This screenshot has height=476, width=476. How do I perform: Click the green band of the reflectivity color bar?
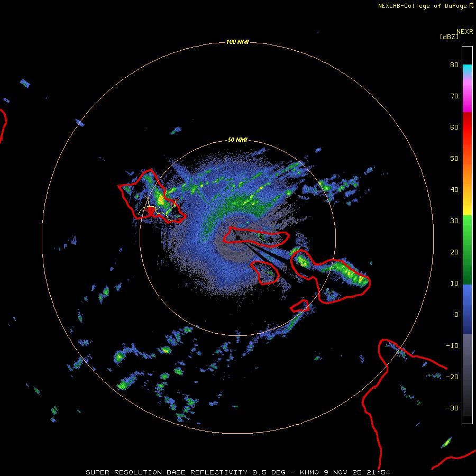click(467, 250)
